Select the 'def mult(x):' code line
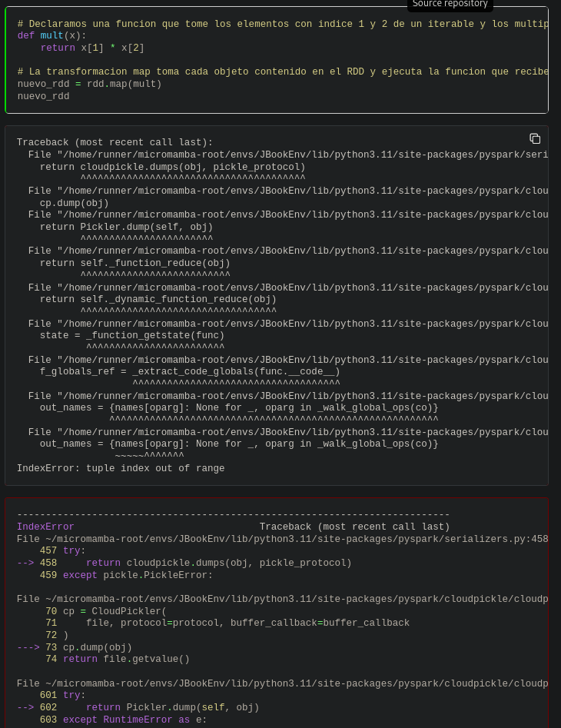The width and height of the screenshot is (561, 728). point(52,36)
